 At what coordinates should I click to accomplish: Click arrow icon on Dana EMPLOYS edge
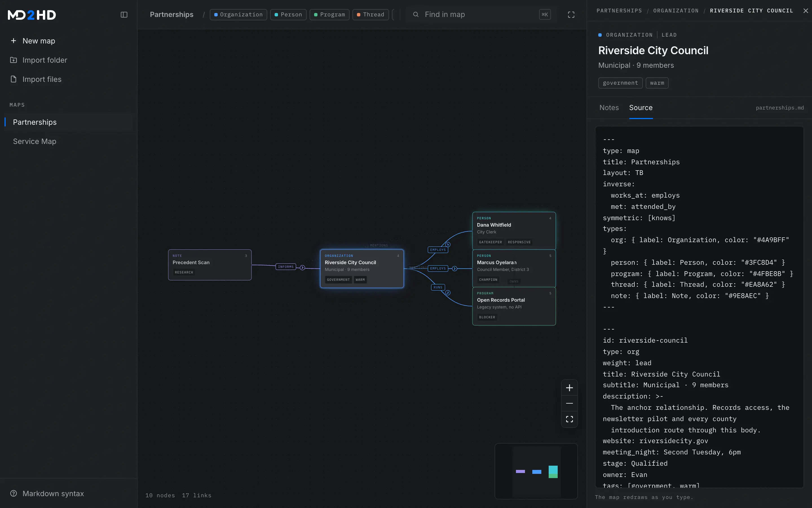pyautogui.click(x=448, y=245)
